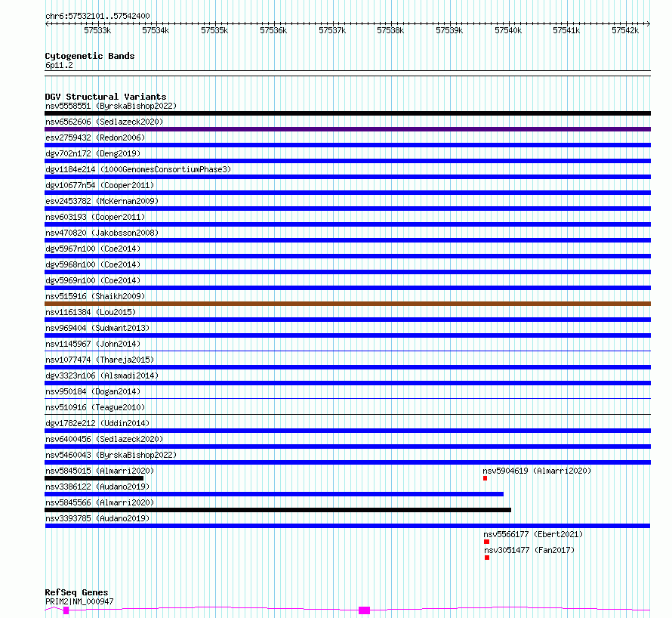Click the 6p11.2 band label
The image size is (672, 618).
tap(59, 65)
